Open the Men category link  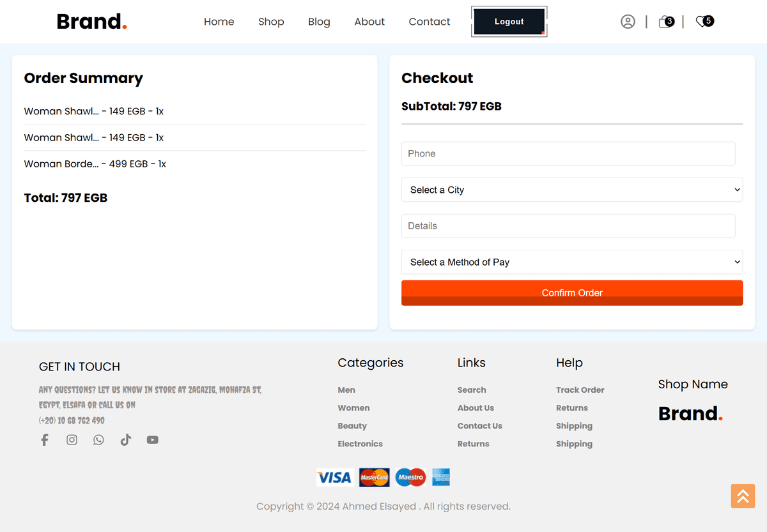(x=346, y=390)
